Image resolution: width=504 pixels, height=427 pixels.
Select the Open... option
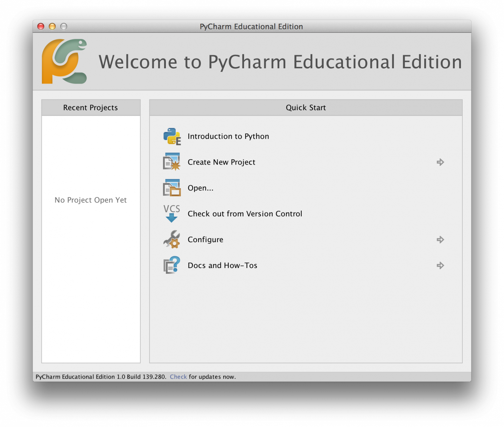(201, 188)
